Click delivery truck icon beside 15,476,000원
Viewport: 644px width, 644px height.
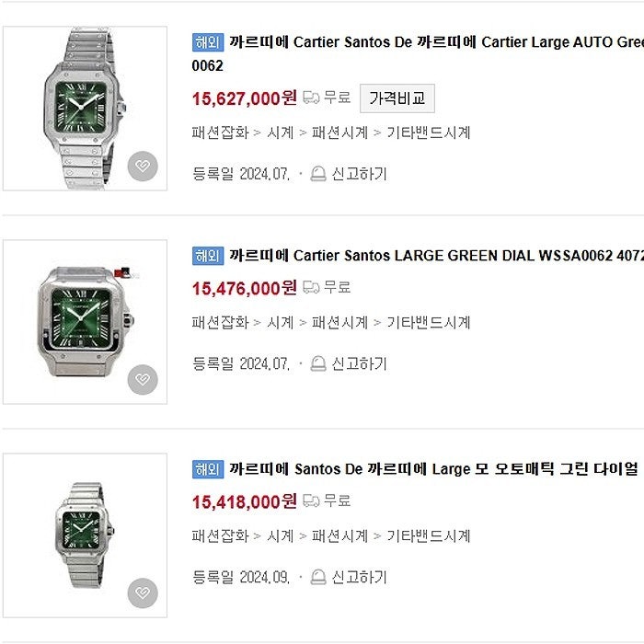point(311,287)
